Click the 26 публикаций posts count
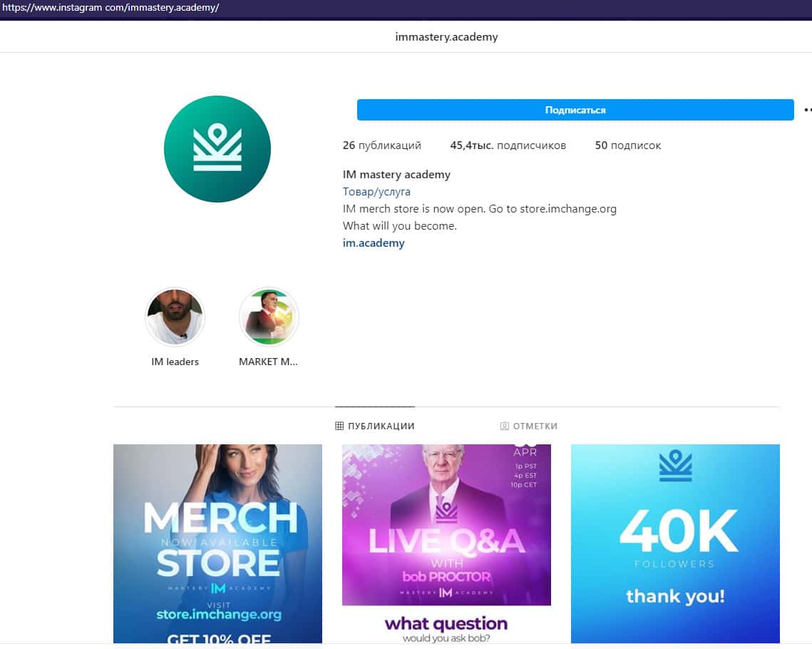 (x=381, y=145)
